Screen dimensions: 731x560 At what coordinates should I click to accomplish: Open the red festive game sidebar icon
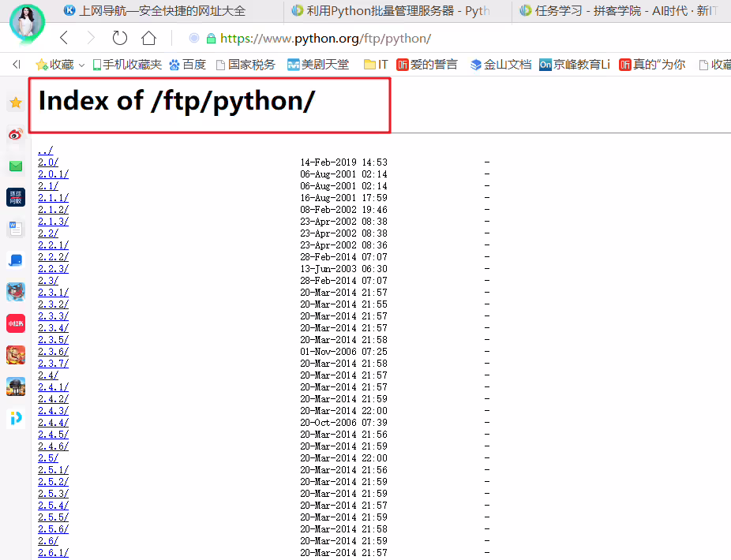16,355
